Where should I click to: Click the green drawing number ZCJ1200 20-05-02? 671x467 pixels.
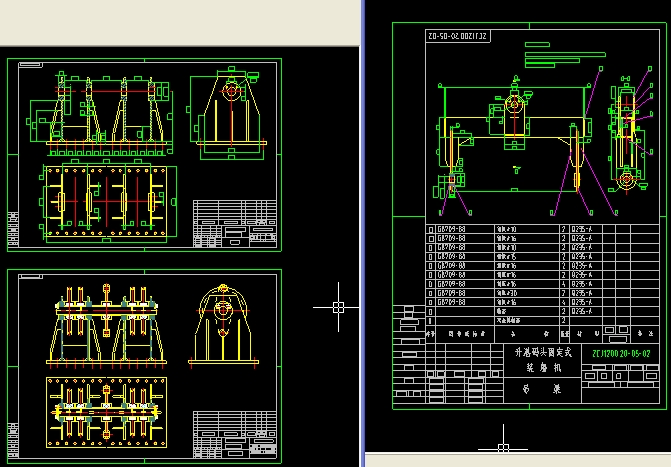click(621, 354)
